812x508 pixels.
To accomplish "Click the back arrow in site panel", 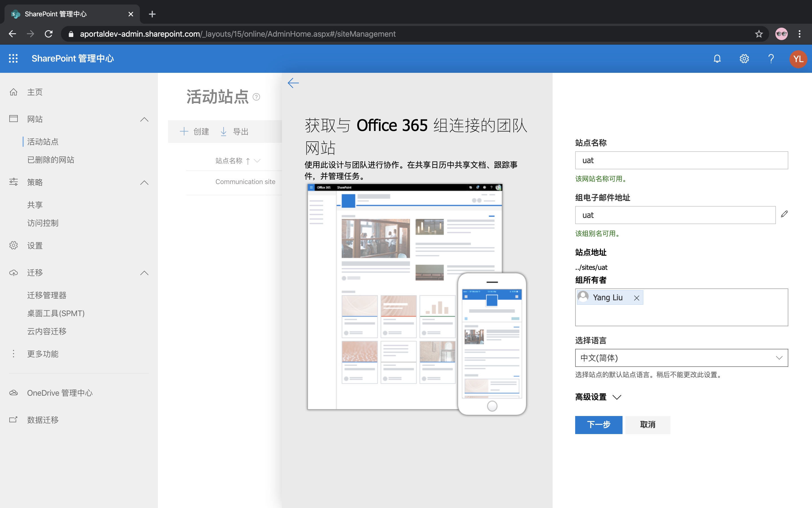I will click(293, 83).
